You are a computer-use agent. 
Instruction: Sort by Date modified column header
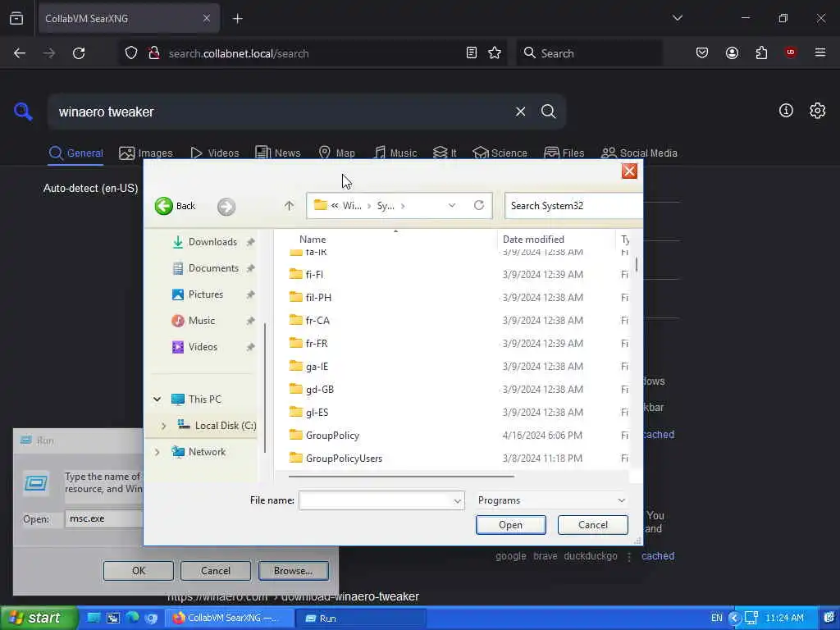tap(533, 239)
